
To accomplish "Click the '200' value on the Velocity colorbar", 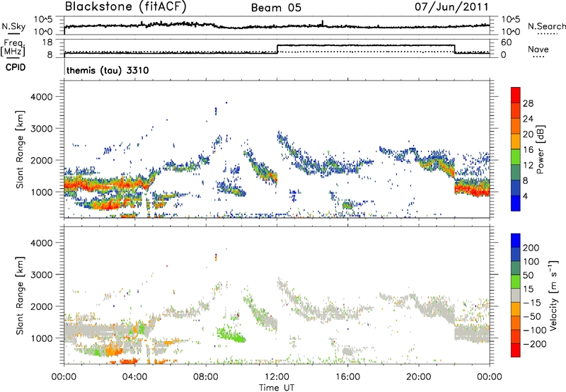I will (531, 248).
